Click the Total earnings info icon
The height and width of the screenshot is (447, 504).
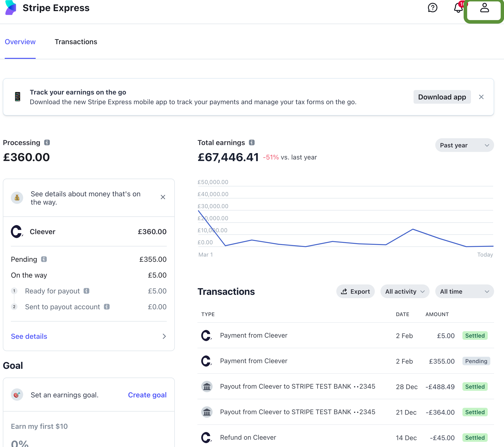coord(252,143)
